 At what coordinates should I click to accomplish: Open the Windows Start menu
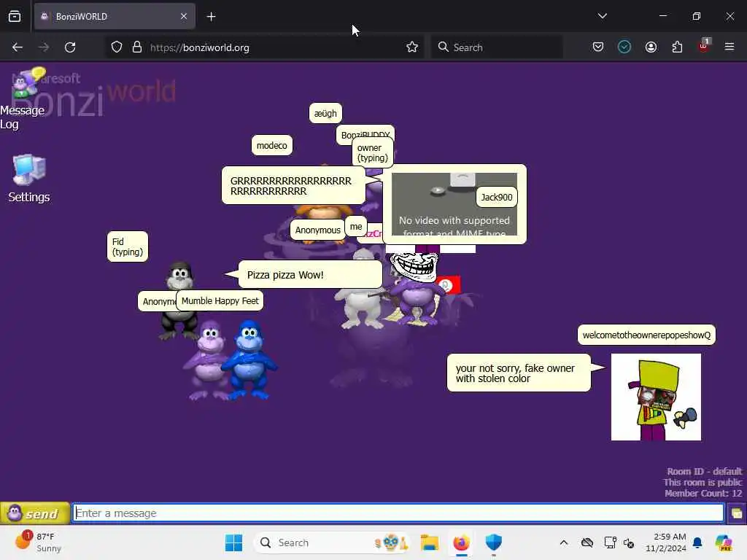[233, 542]
